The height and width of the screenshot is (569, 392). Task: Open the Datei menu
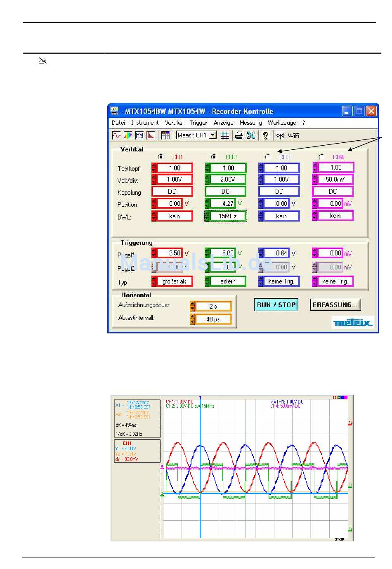118,123
